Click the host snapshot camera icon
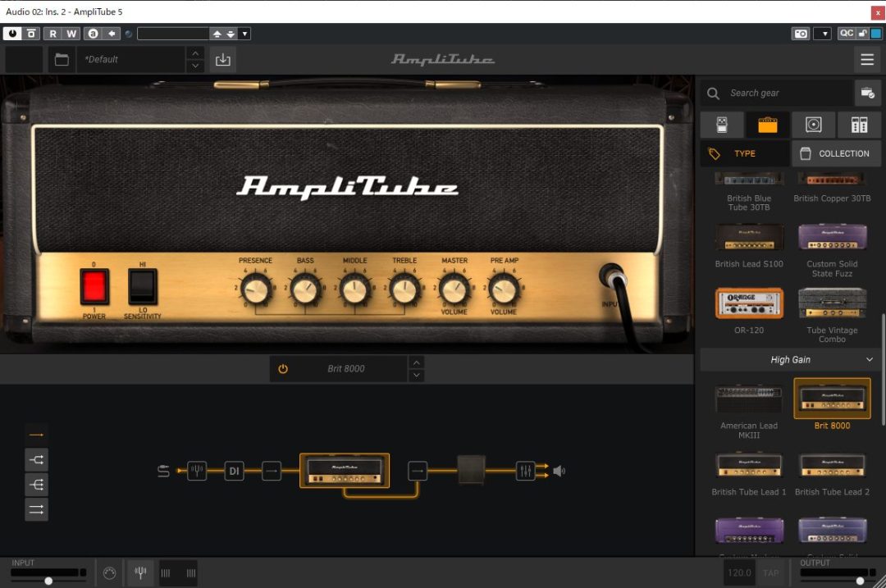 (801, 34)
